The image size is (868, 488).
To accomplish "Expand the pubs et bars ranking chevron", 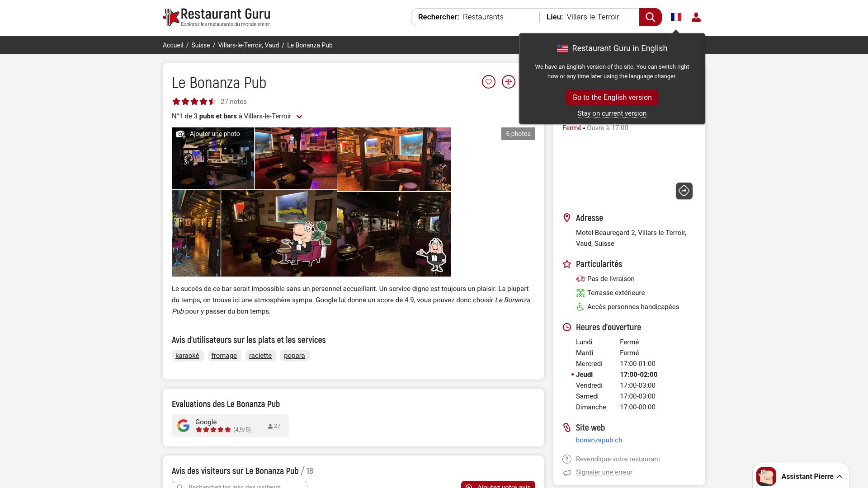I will (299, 117).
